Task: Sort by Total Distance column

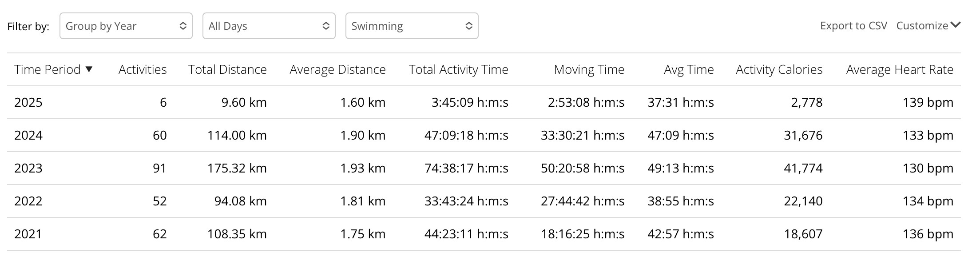Action: pyautogui.click(x=227, y=69)
